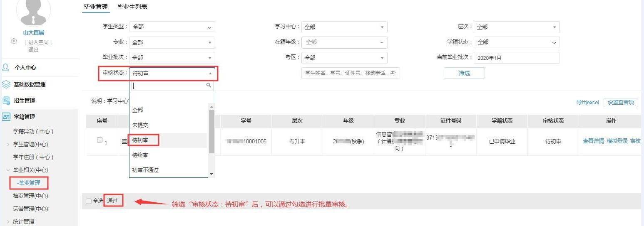The width and height of the screenshot is (644, 226).
Task: Open 基础数据管理 layers icon
Action: 6,84
